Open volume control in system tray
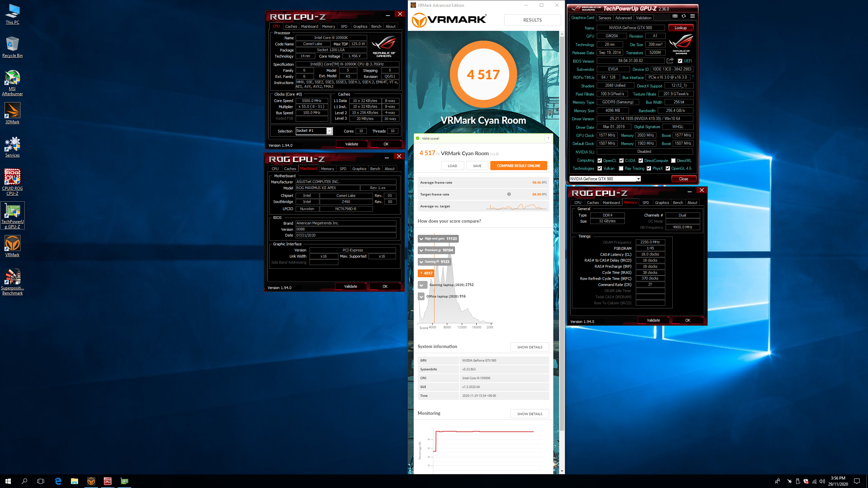Screen dimensions: 868x488 (x=822, y=481)
